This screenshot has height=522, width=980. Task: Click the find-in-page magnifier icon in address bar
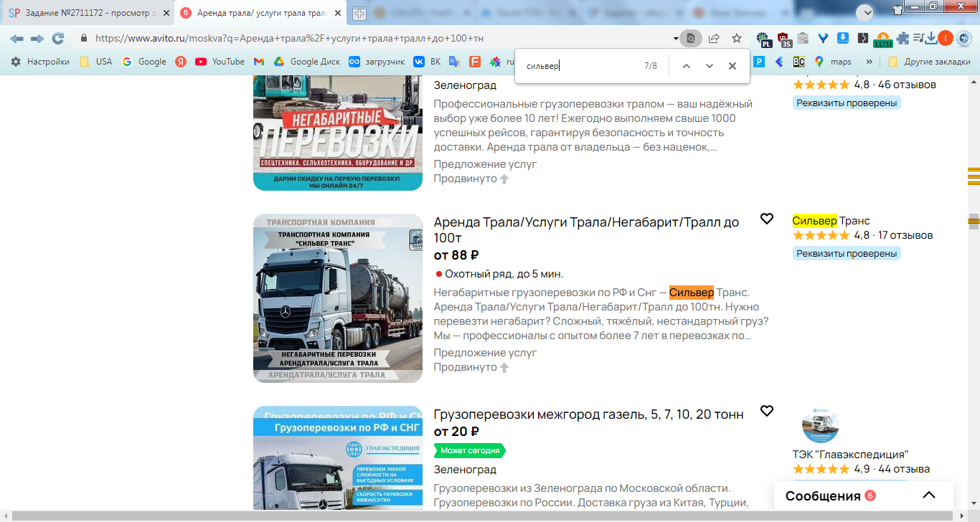[691, 39]
